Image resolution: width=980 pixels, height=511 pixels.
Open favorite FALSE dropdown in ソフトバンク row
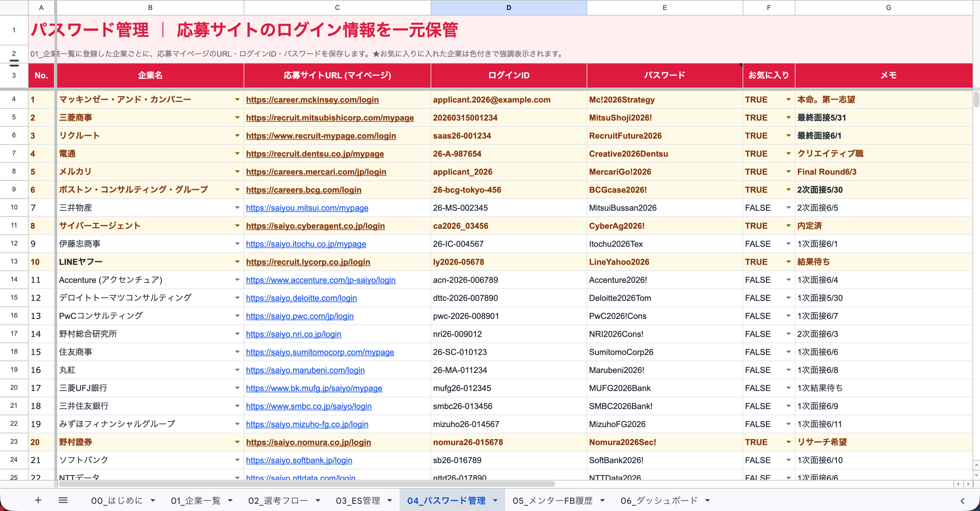click(x=788, y=460)
